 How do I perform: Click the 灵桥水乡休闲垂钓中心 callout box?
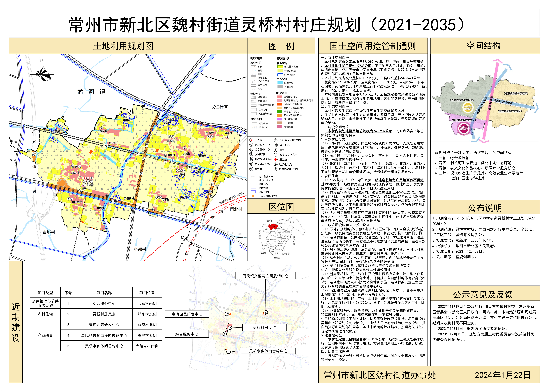(x=268, y=351)
